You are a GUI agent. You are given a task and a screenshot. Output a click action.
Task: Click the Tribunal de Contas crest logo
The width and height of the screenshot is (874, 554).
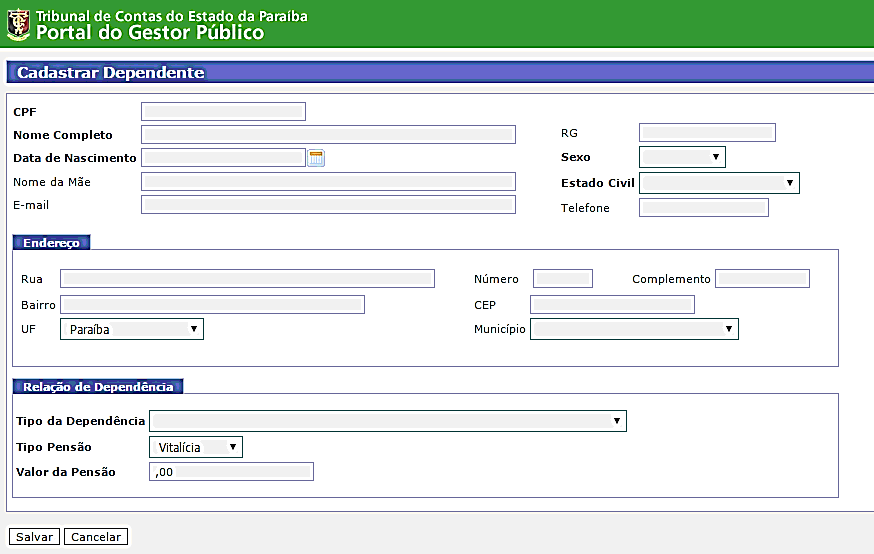(x=18, y=24)
